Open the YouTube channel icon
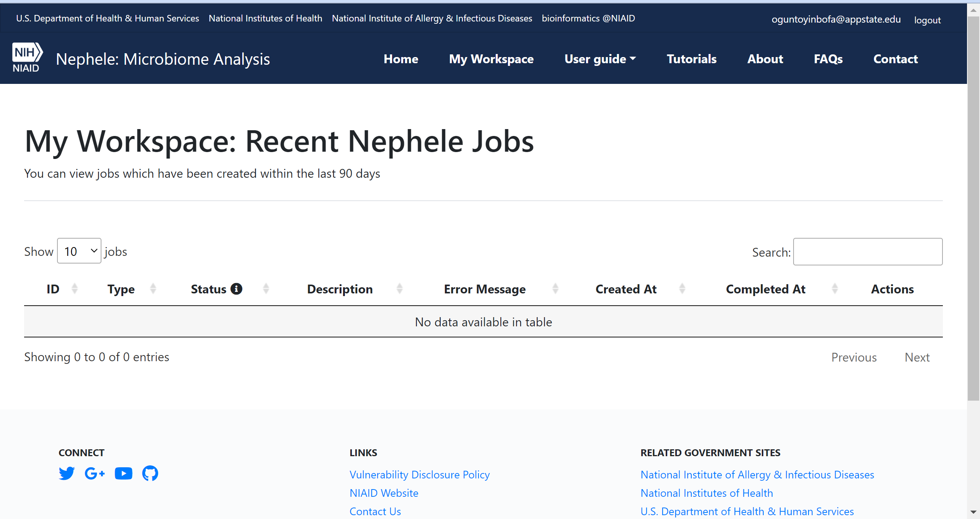This screenshot has width=980, height=519. click(x=123, y=473)
